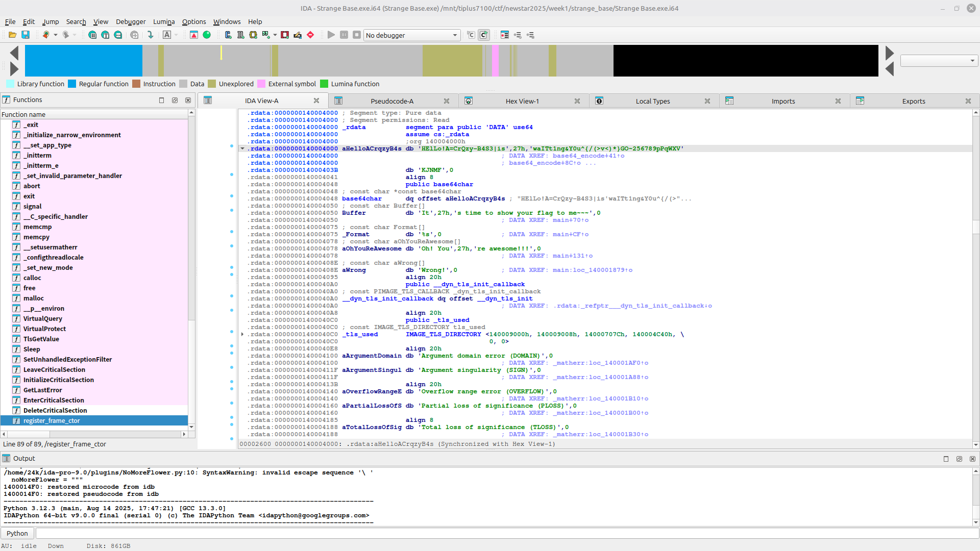Click the jump down arrow icon
The width and height of the screenshot is (980, 551).
[x=151, y=35]
